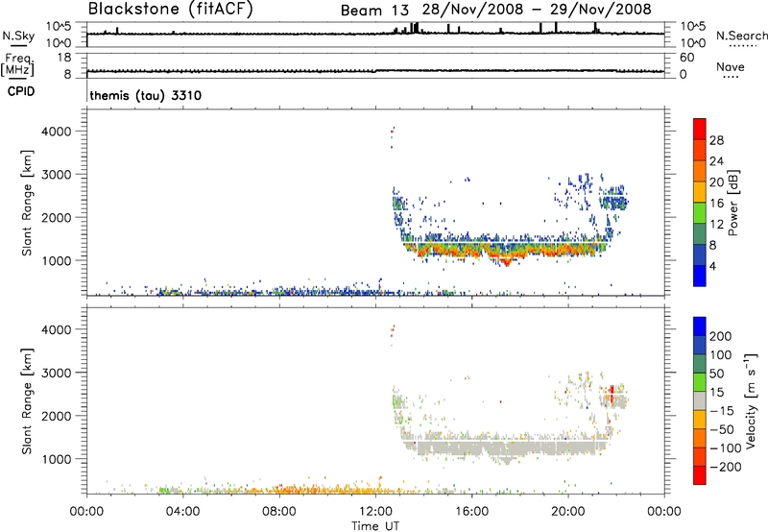Click the "Freq. [MHz]" axis label
Screen dimensions: 768x532
[17, 65]
